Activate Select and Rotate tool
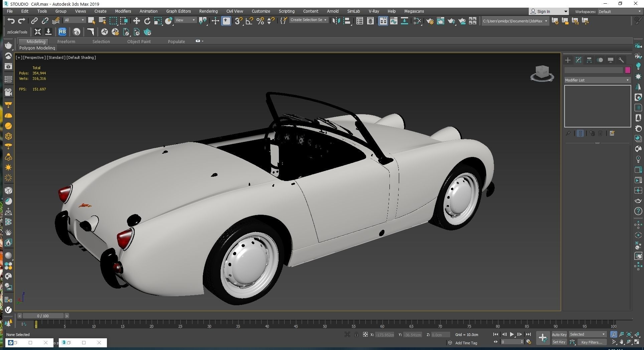Screen dimensions: 644x350 [147, 21]
